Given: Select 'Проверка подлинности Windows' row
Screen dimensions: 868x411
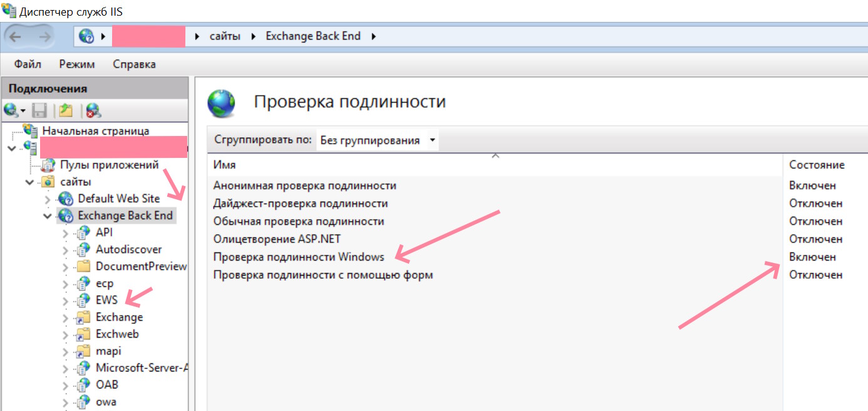Looking at the screenshot, I should 299,257.
